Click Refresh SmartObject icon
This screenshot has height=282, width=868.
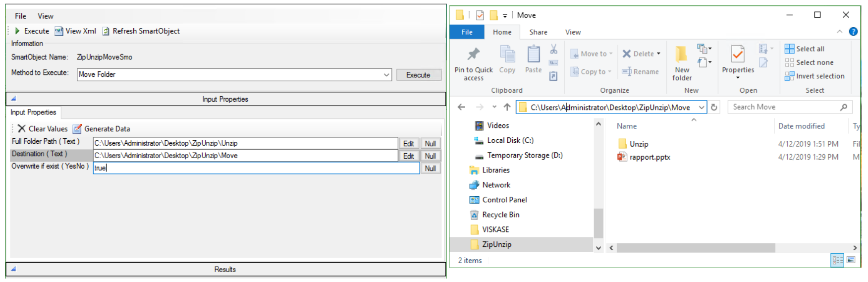(x=106, y=31)
